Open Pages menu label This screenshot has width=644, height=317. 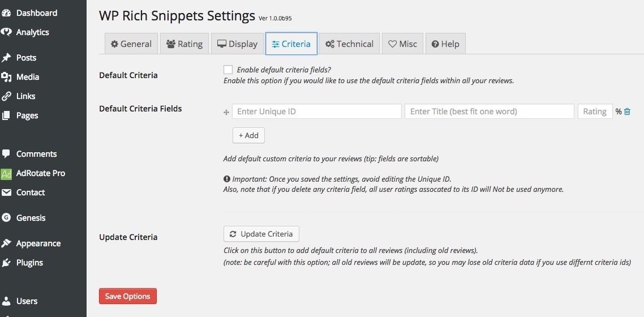pos(27,116)
